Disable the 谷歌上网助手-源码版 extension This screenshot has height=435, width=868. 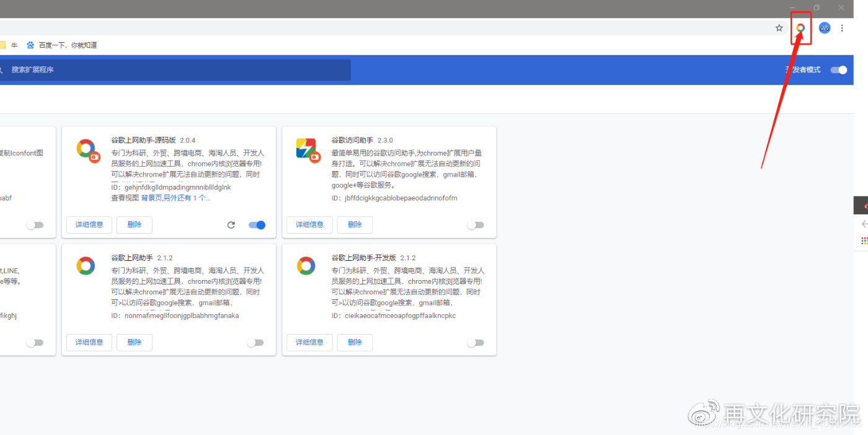[257, 225]
